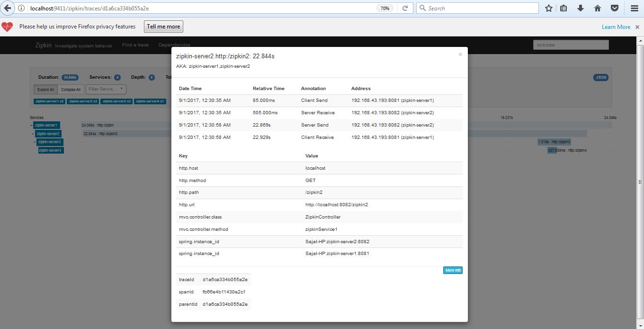Click the 85.000ms relative time
The image size is (644, 329).
click(264, 101)
